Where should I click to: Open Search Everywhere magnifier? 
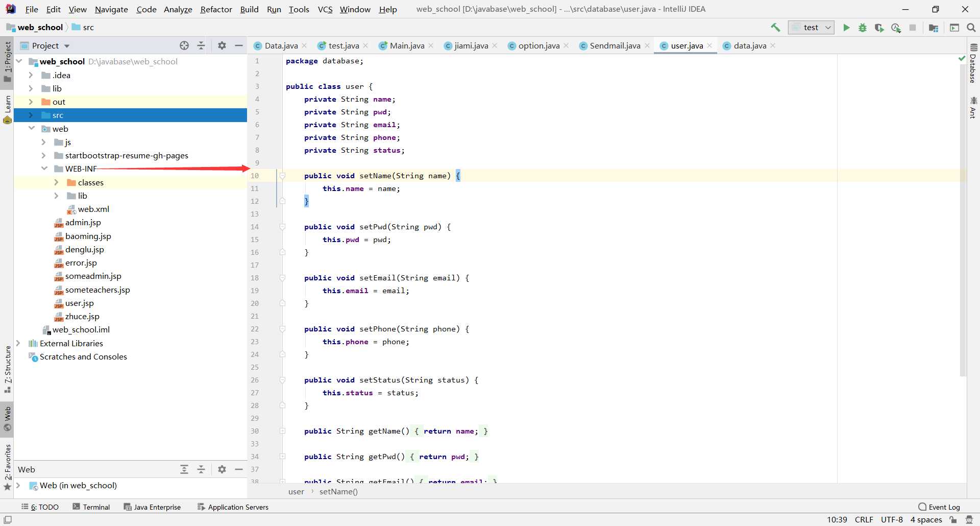971,28
